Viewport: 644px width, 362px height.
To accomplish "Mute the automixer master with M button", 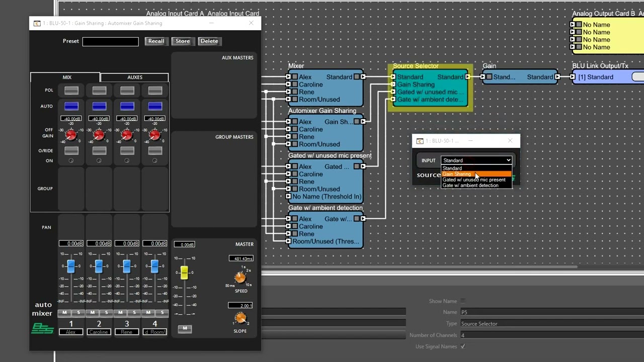I will click(x=185, y=328).
